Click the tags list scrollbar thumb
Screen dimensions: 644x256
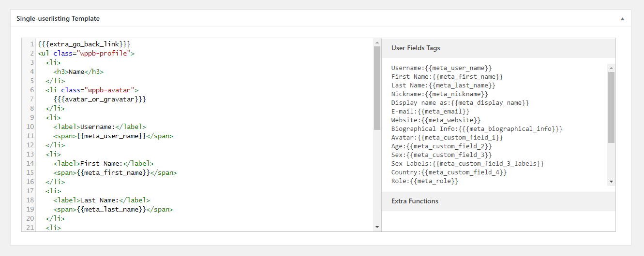(611, 108)
